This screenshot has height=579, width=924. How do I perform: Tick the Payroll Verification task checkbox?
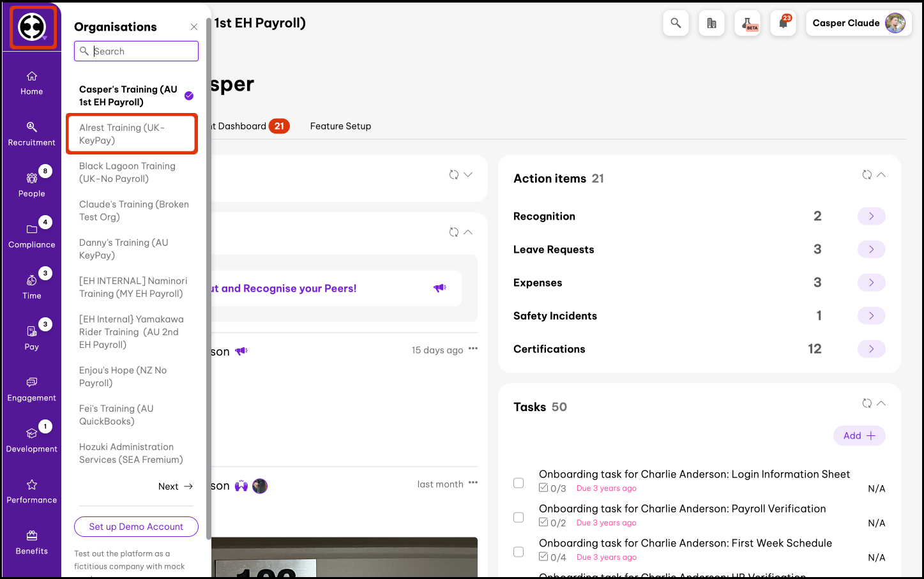[519, 518]
